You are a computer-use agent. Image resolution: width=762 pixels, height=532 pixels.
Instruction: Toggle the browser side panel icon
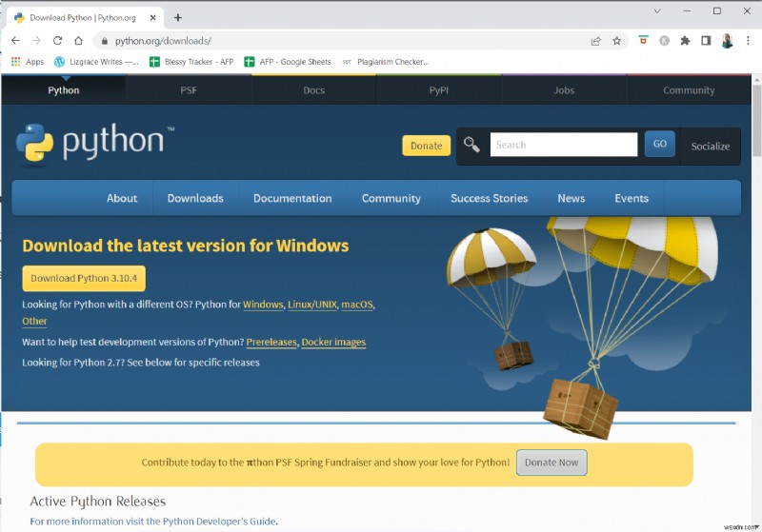click(706, 41)
